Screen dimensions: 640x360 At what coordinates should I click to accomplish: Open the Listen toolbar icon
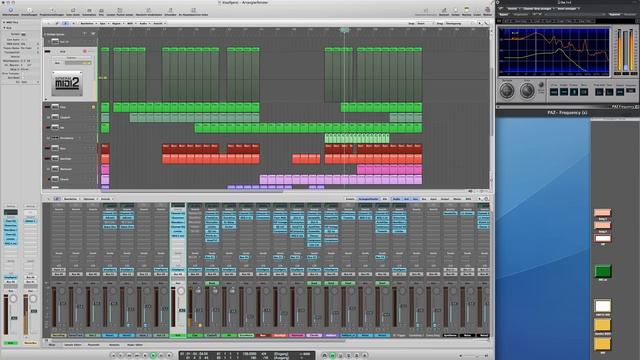[x=477, y=10]
